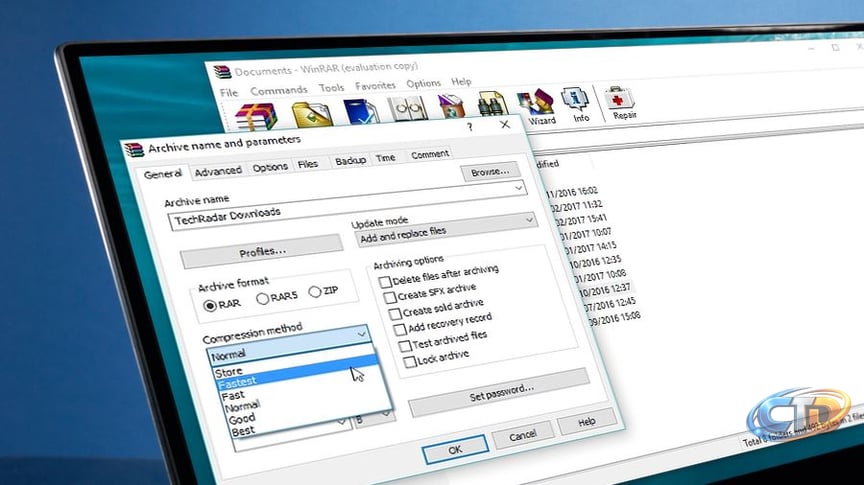Viewport: 864px width, 485px height.
Task: Click the Browse... button
Action: 490,171
